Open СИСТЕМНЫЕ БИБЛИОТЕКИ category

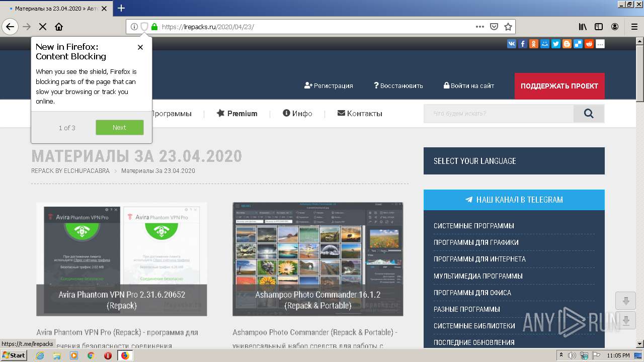tap(474, 326)
